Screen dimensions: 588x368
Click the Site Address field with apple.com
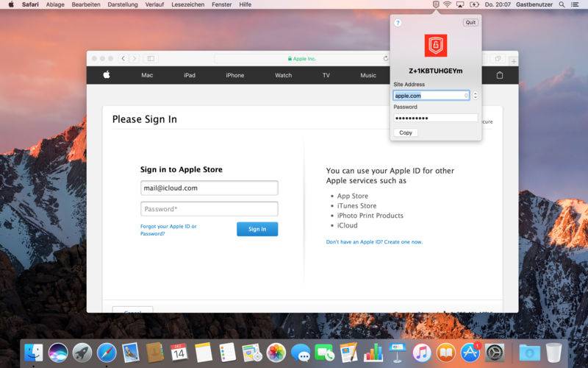[431, 96]
